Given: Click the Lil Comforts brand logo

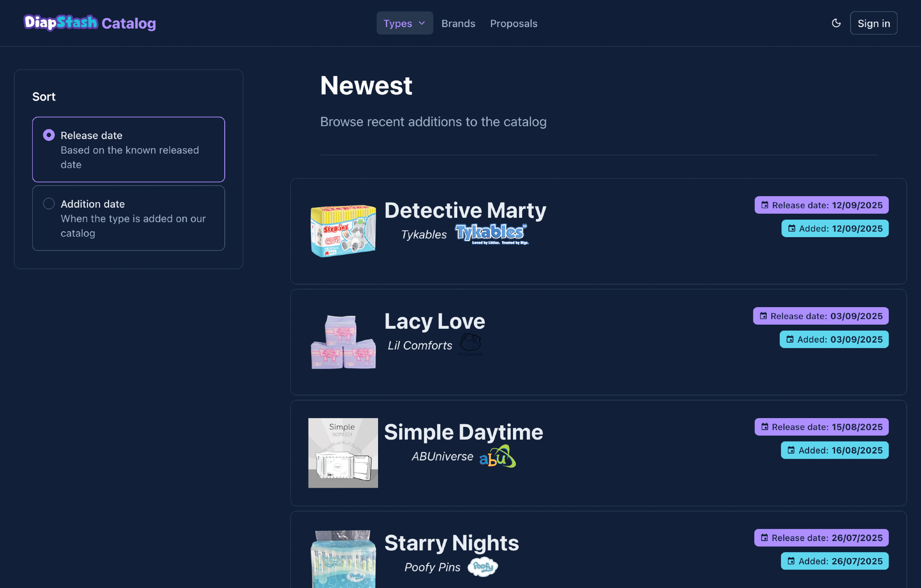Looking at the screenshot, I should pos(470,344).
